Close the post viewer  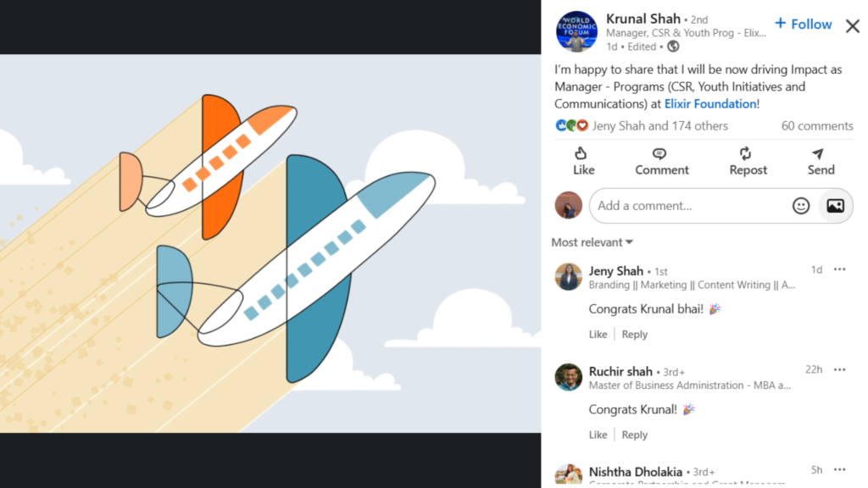853,25
